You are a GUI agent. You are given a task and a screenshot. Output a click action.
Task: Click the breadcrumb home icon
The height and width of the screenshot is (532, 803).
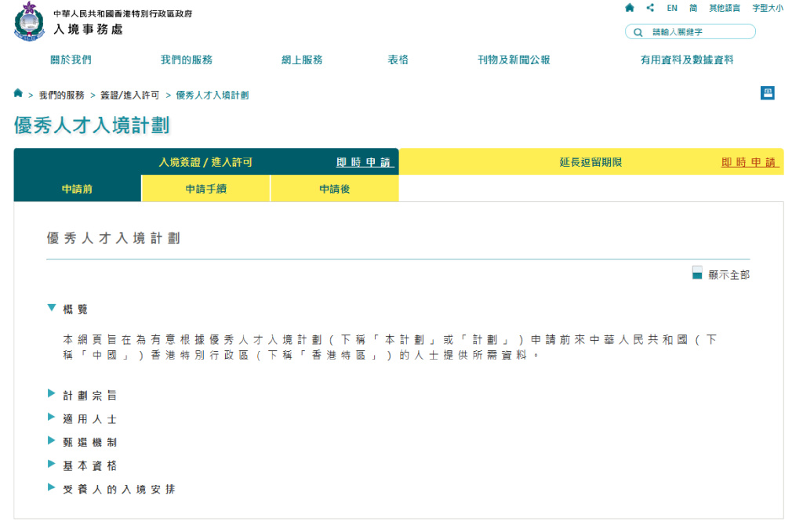[18, 93]
